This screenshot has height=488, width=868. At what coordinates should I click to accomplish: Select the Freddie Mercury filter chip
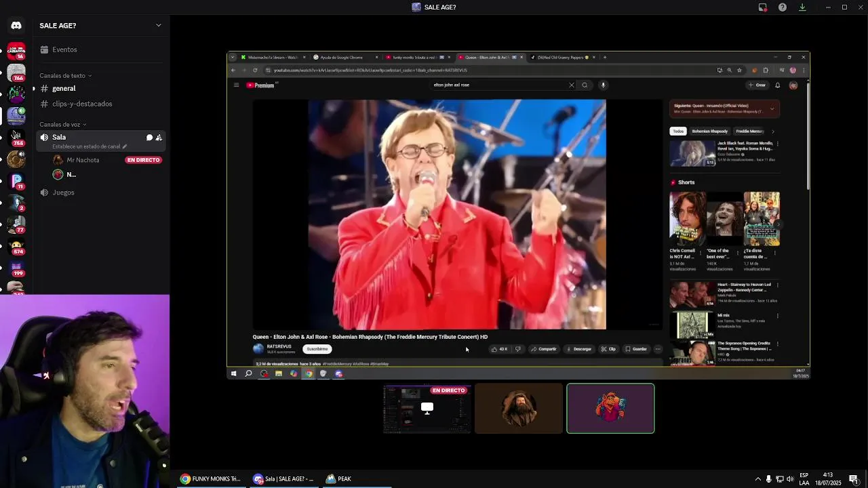coord(750,131)
